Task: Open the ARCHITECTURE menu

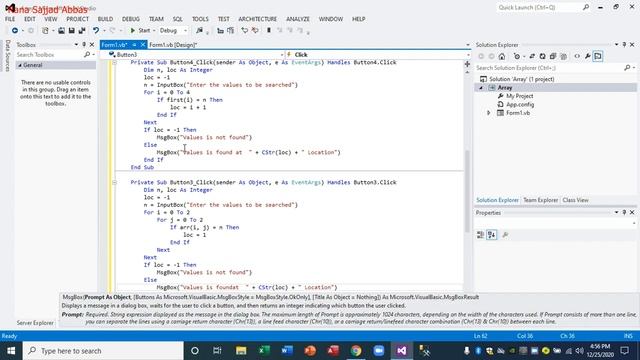Action: 258,19
